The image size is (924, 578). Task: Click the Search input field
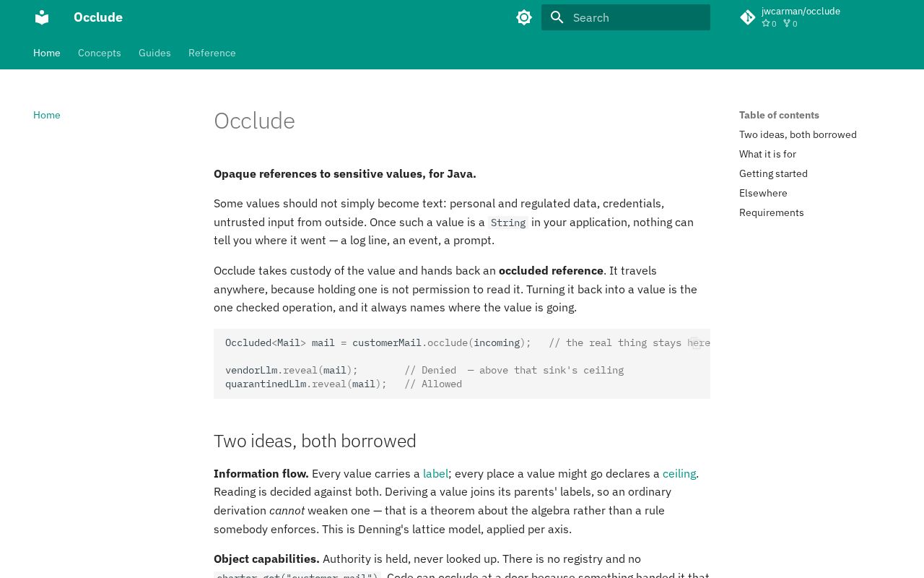(626, 17)
